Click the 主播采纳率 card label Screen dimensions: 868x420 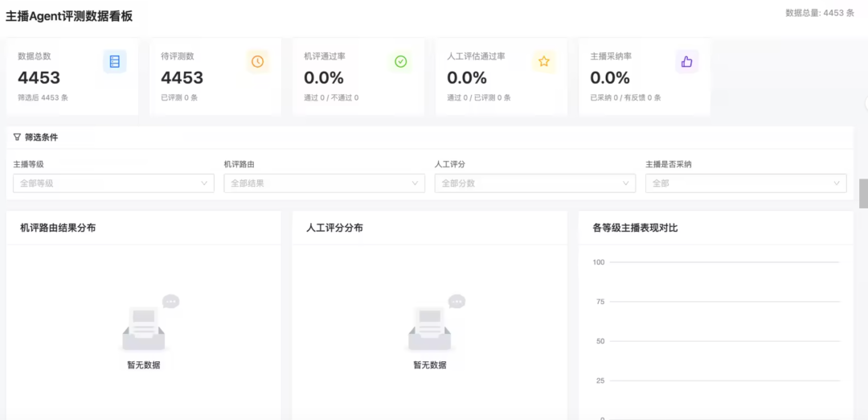611,56
